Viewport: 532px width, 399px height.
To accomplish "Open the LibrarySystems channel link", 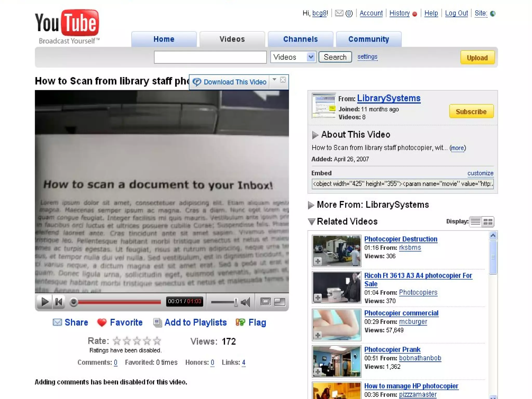I will point(389,98).
